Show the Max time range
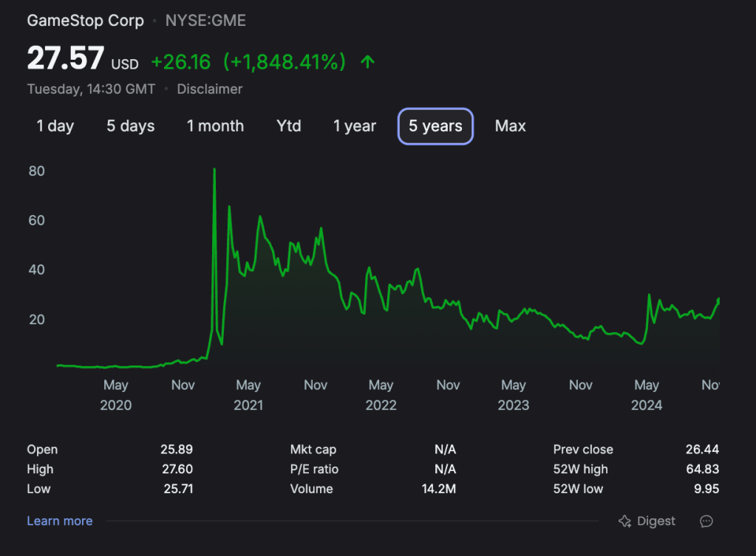The width and height of the screenshot is (756, 556). tap(511, 126)
